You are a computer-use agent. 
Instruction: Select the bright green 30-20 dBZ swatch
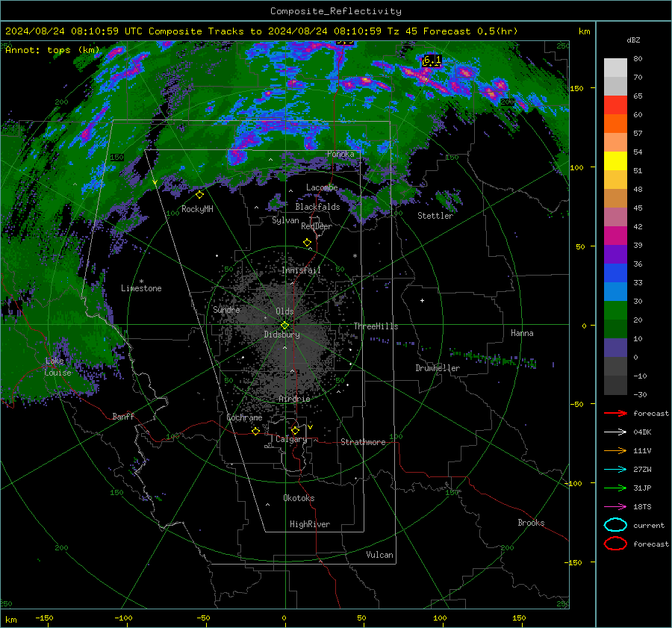(615, 311)
